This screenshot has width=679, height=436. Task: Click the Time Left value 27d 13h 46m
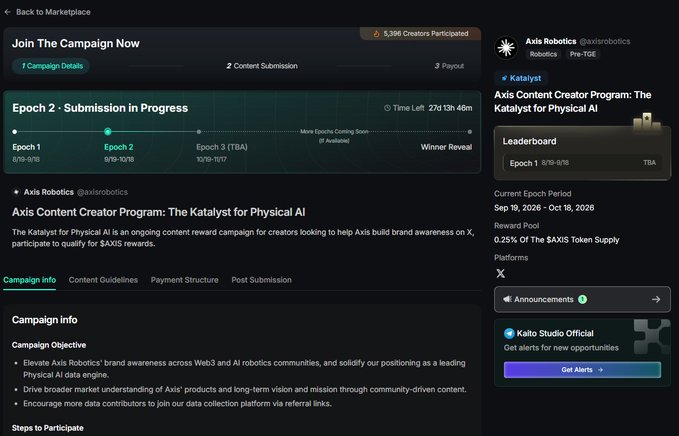(x=450, y=108)
